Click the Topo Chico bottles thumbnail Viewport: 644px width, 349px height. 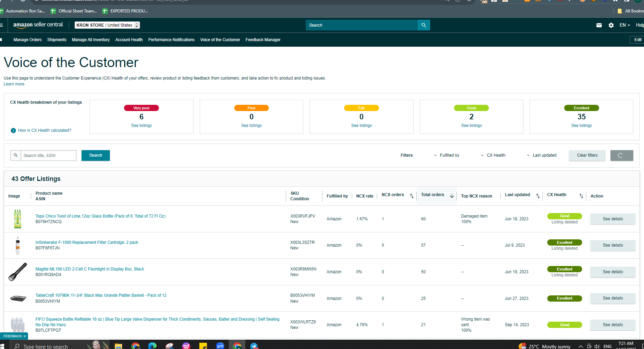18,219
